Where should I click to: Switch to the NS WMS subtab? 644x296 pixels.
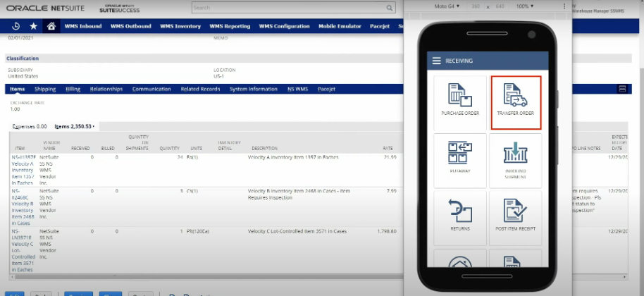297,89
